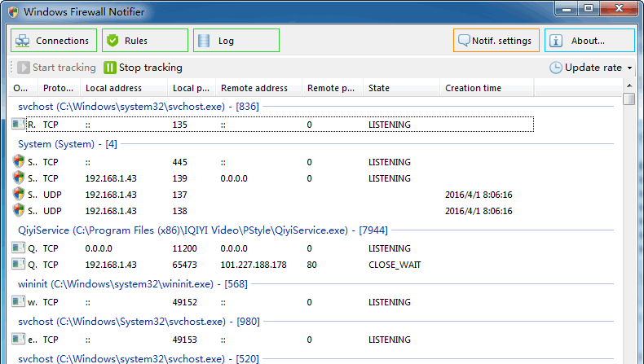
Task: Click local port 49153 cell
Action: click(184, 340)
